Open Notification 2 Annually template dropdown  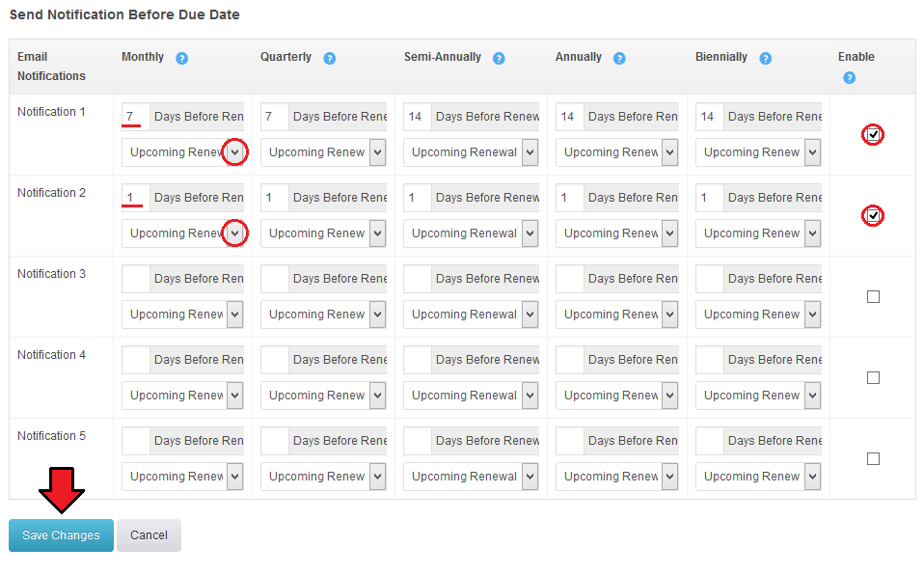[616, 233]
